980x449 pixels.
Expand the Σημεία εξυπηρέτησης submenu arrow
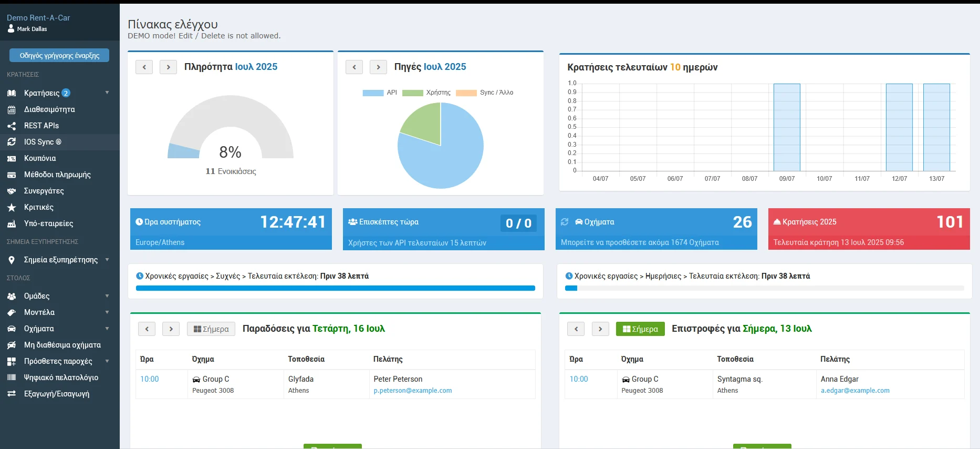[107, 260]
